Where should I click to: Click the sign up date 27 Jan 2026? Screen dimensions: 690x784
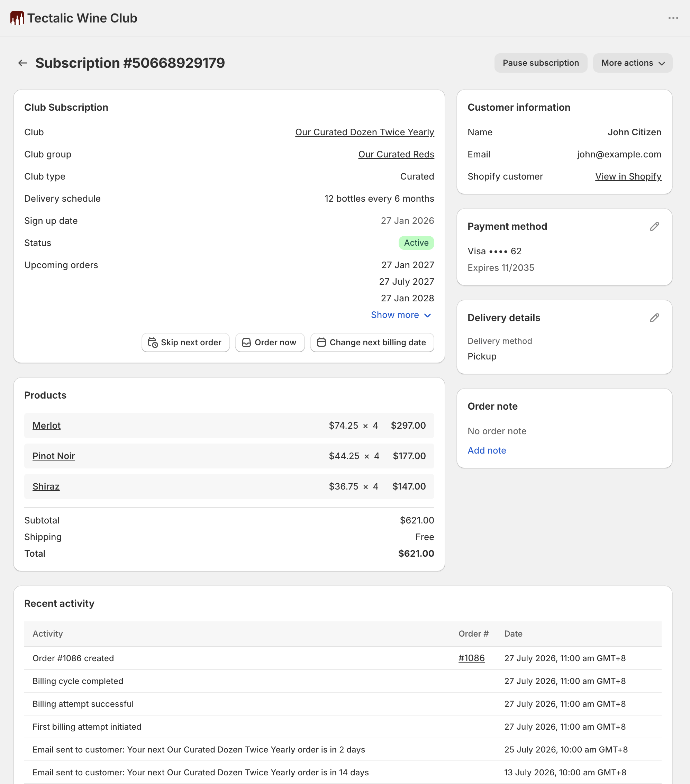click(407, 220)
